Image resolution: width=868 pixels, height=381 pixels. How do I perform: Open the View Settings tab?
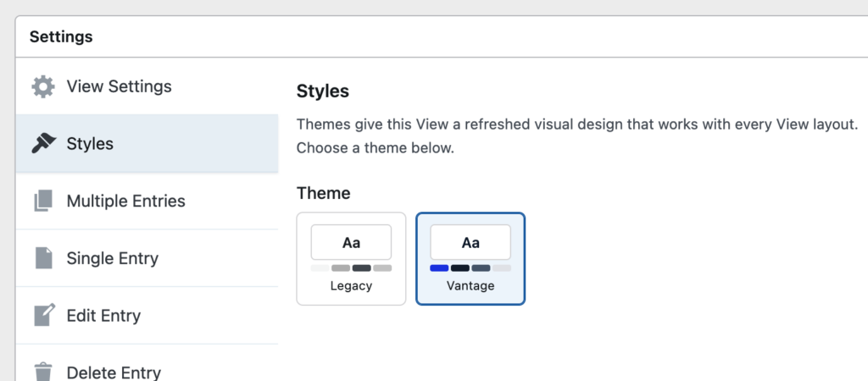(x=147, y=86)
